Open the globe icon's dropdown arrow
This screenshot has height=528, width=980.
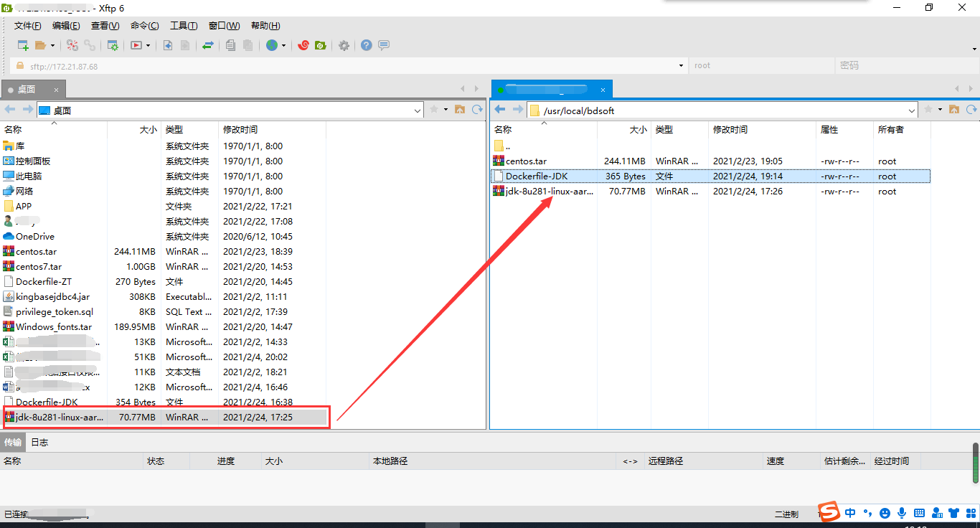[x=283, y=44]
